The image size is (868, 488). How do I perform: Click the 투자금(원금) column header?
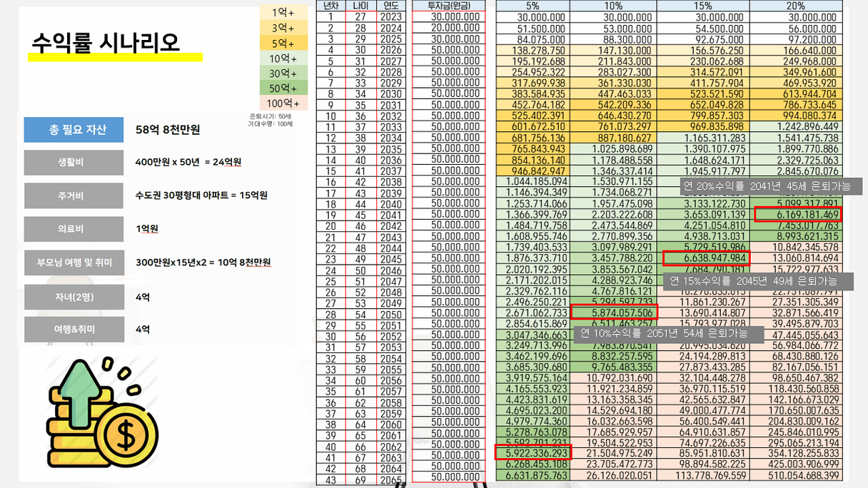[x=448, y=6]
